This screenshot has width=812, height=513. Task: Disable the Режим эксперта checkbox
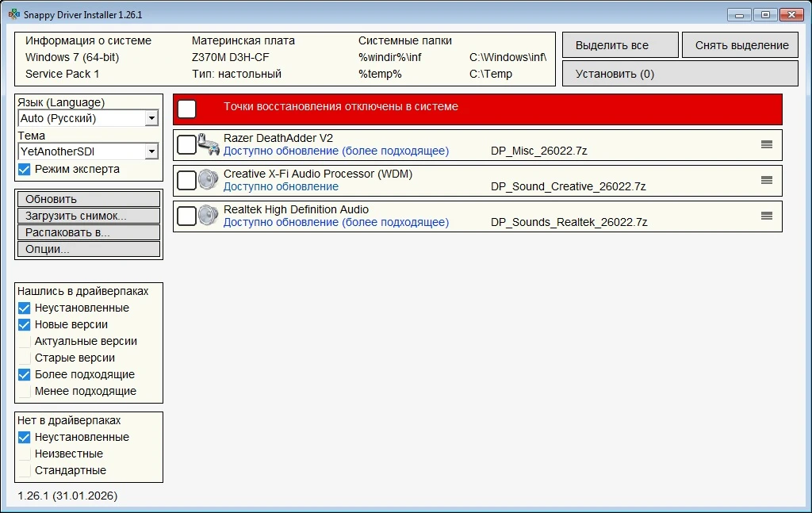25,169
